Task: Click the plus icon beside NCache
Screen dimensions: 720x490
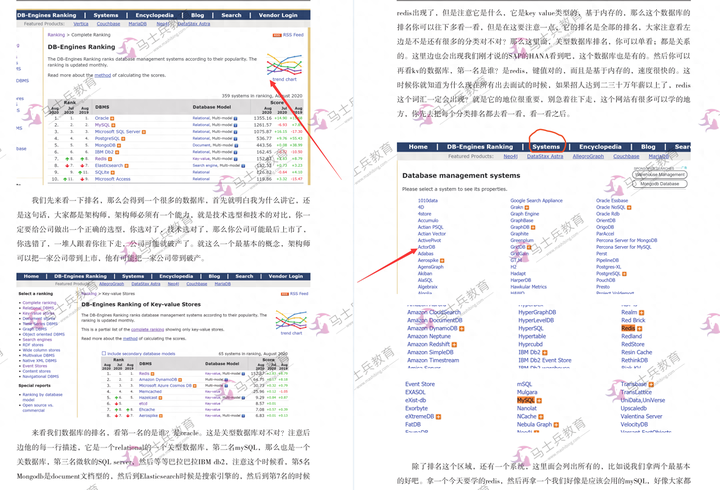Action: [541, 417]
